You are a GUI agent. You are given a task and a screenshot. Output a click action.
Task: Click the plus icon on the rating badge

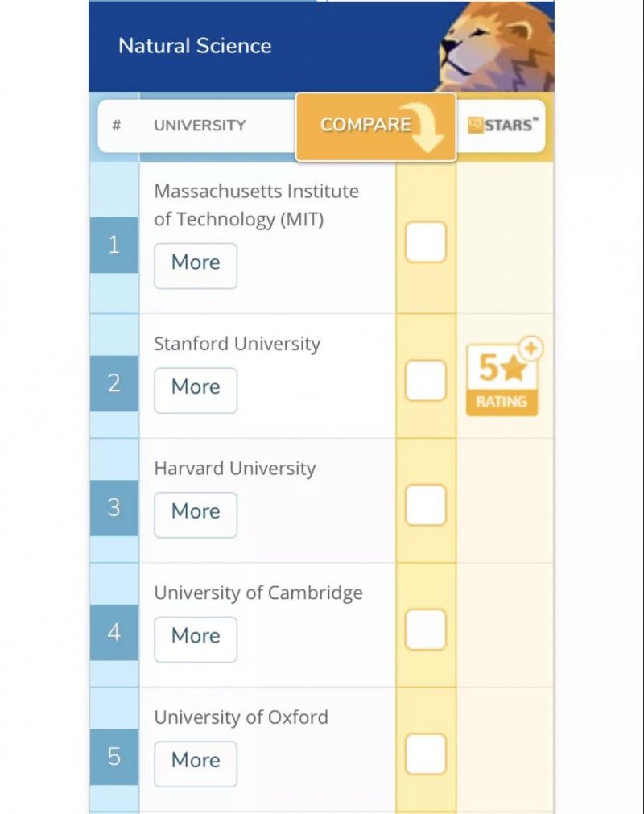point(530,349)
